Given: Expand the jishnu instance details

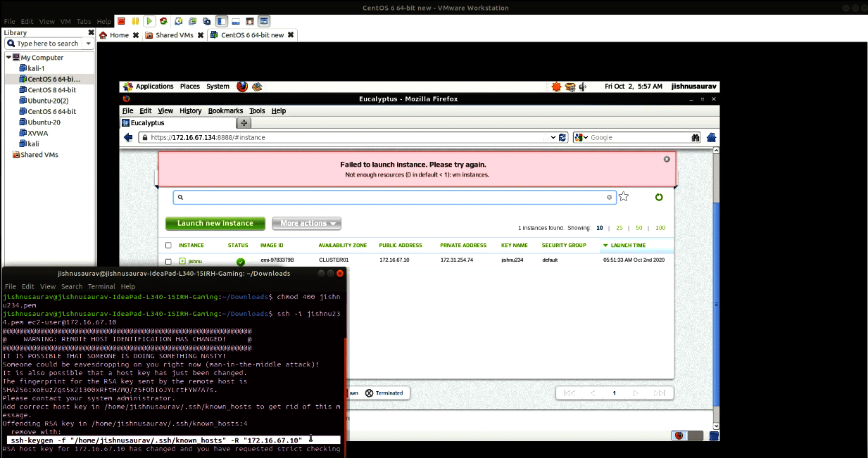Looking at the screenshot, I should pos(183,261).
